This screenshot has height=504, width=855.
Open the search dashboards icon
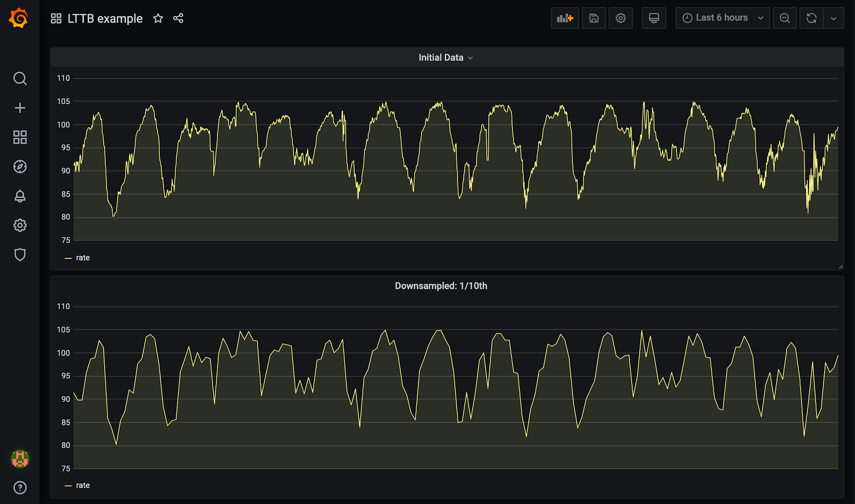(x=20, y=78)
